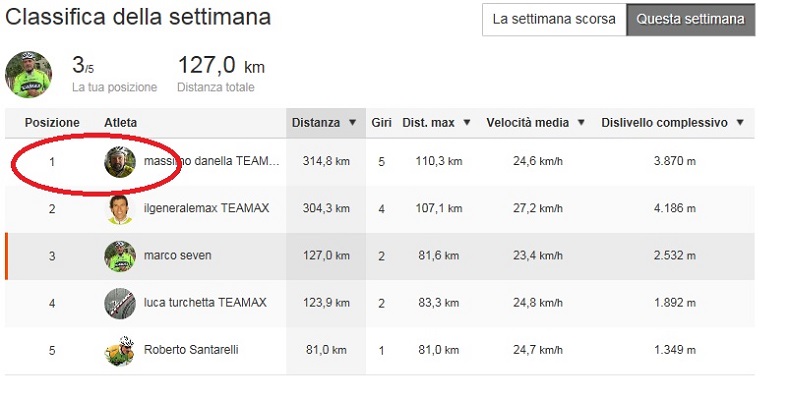Sort by Dist. max column arrow
The width and height of the screenshot is (790, 397).
[467, 122]
